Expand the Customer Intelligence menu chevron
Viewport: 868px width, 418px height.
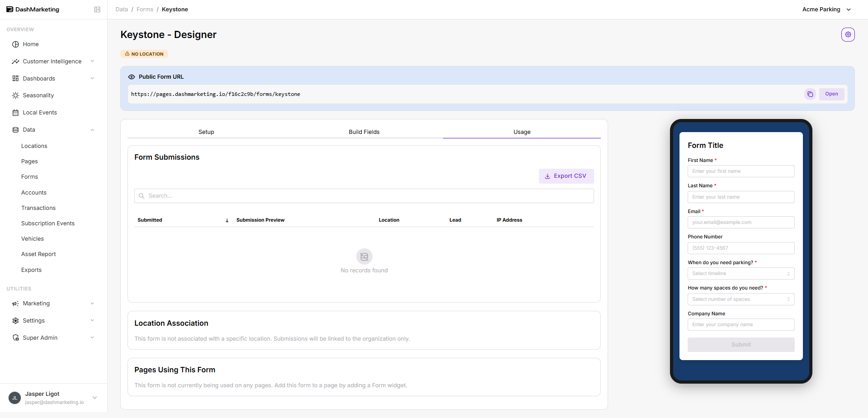click(92, 62)
